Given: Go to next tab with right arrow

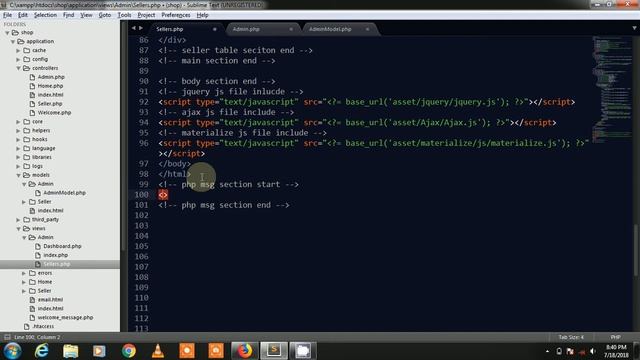Looking at the screenshot, I should [141, 28].
